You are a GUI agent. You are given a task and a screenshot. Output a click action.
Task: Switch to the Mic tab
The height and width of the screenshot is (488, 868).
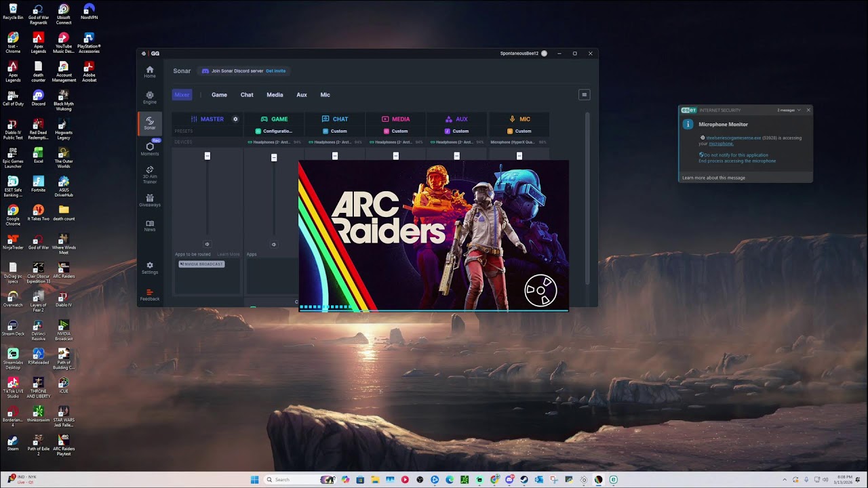coord(325,95)
